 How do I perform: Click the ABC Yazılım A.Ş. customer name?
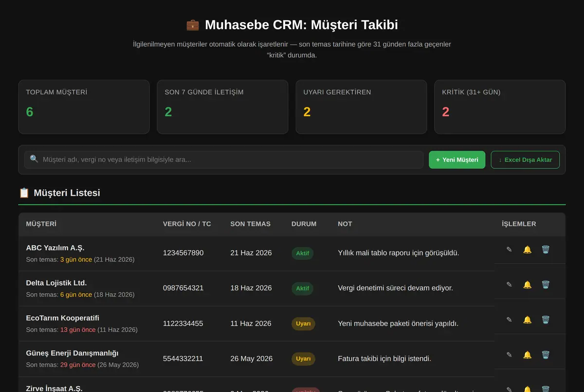(55, 248)
